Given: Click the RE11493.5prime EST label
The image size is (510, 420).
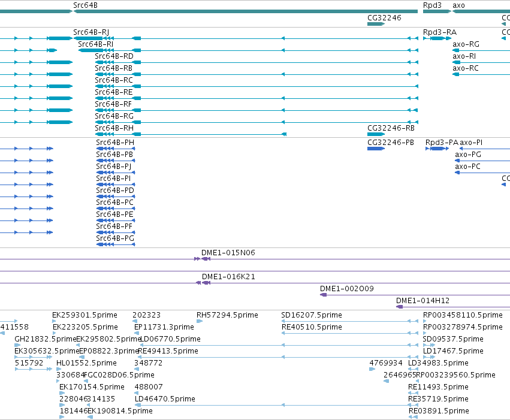Looking at the screenshot, I should click(x=438, y=387).
